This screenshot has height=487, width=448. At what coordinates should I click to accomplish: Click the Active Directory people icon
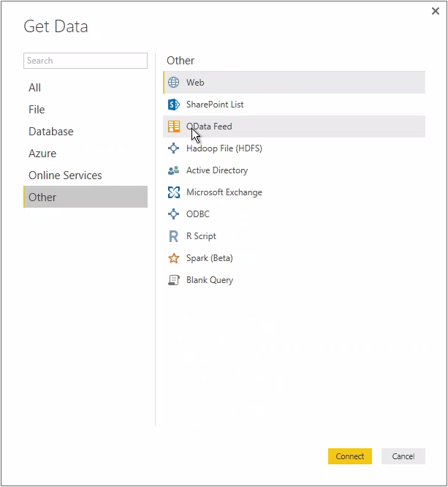point(173,170)
